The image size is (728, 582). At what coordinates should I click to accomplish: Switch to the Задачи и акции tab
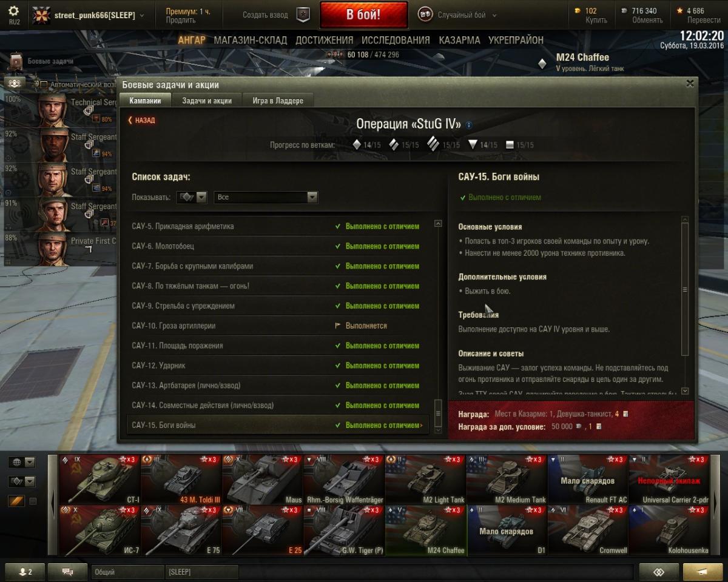[207, 101]
